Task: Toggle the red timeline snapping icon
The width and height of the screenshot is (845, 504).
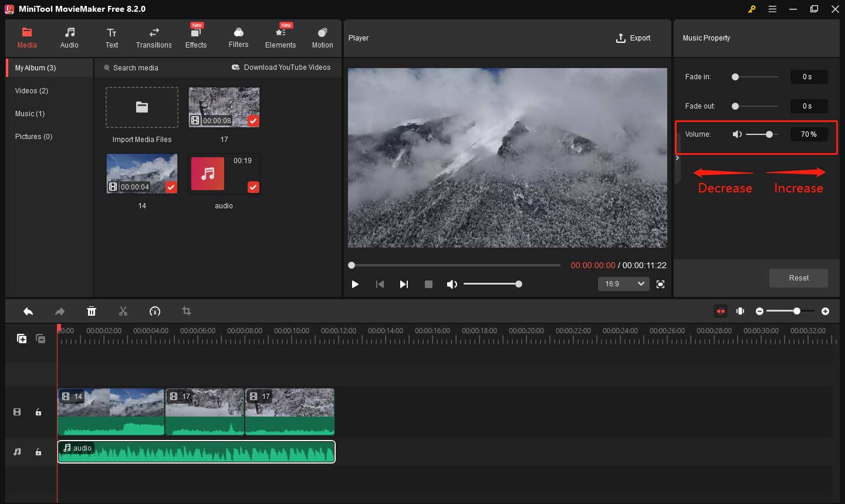Action: point(721,311)
